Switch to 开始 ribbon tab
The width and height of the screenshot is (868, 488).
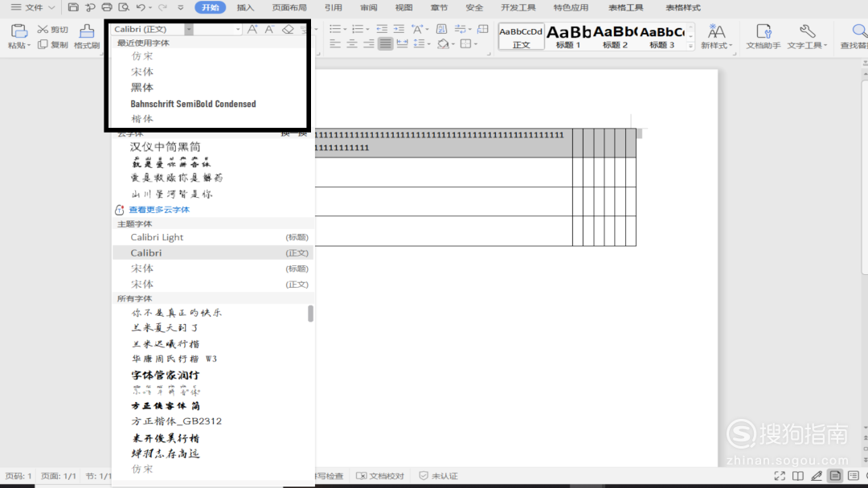click(x=211, y=8)
